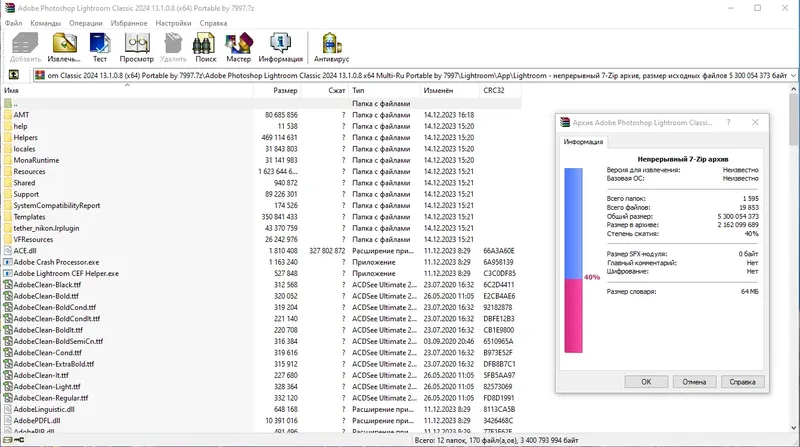Click the WinRAR title bar app icon
The width and height of the screenshot is (800, 447).
(9, 8)
